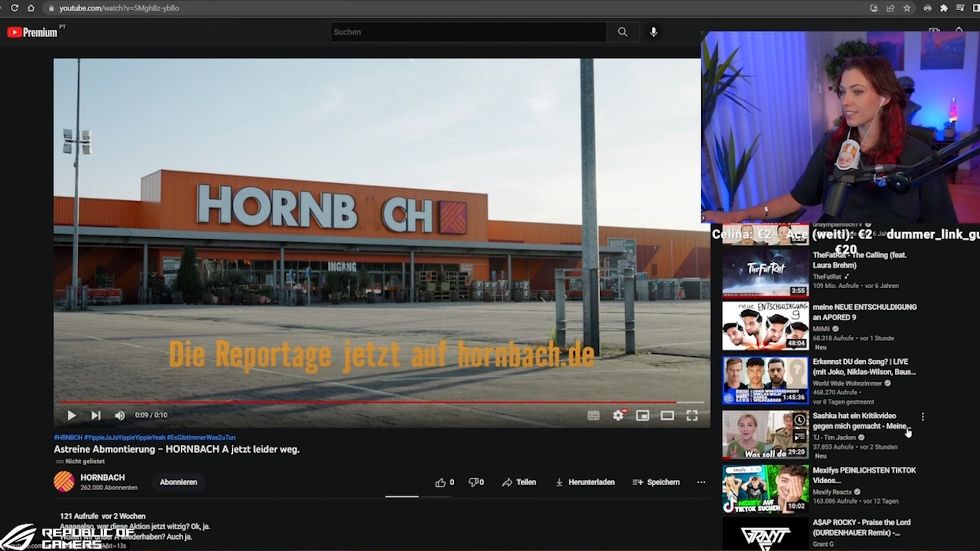Screen dimensions: 980x551
Task: Open MiiMii entschuldigung video thumbnail
Action: [765, 326]
